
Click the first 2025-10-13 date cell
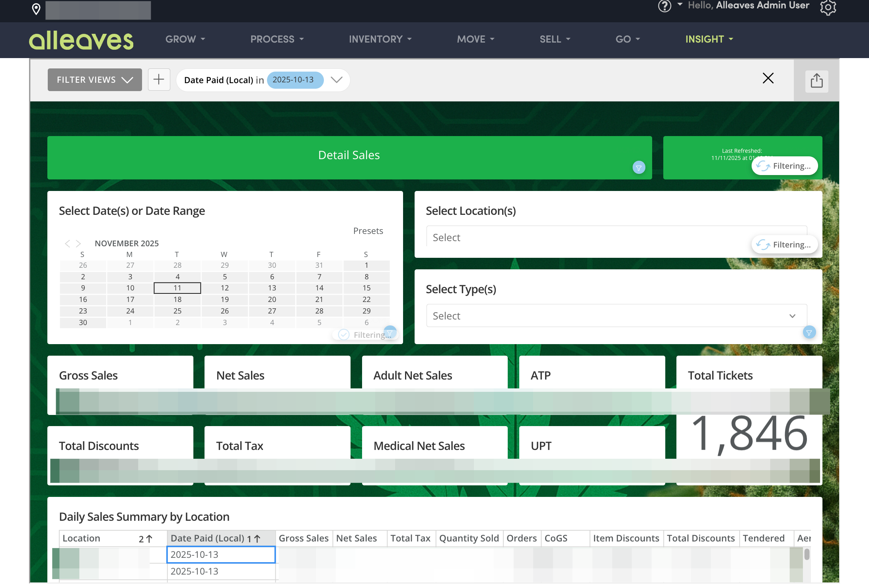(221, 555)
